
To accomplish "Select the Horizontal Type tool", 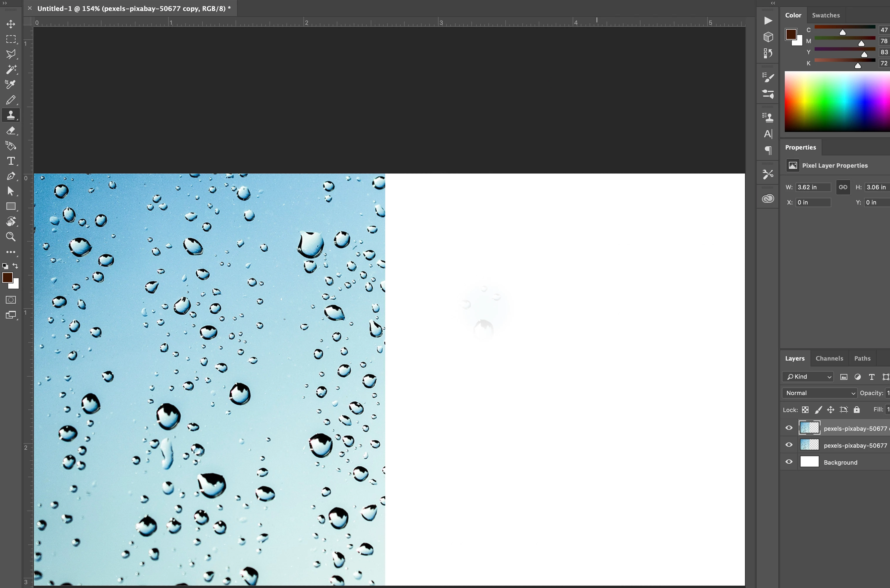I will tap(11, 161).
